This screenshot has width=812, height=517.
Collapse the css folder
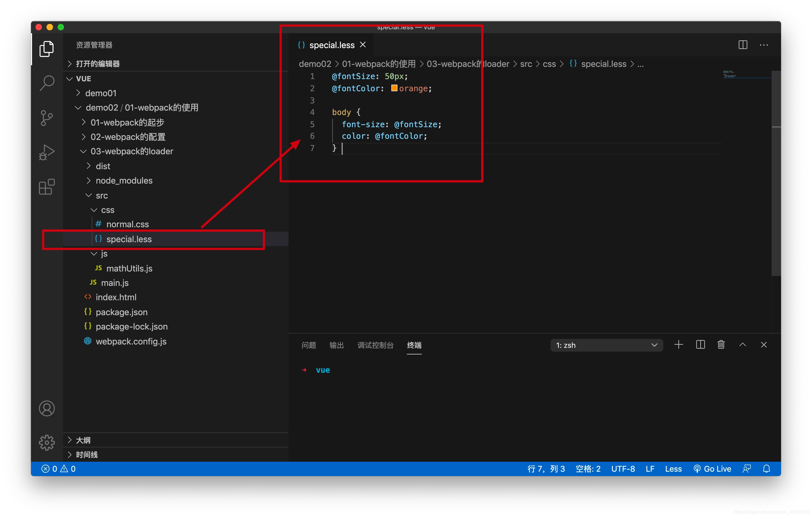(175, 210)
